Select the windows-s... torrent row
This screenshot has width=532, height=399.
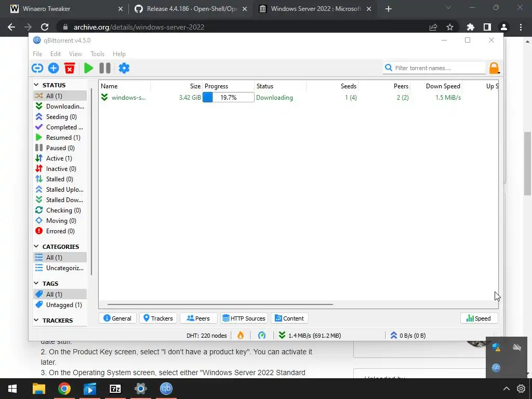click(x=299, y=98)
